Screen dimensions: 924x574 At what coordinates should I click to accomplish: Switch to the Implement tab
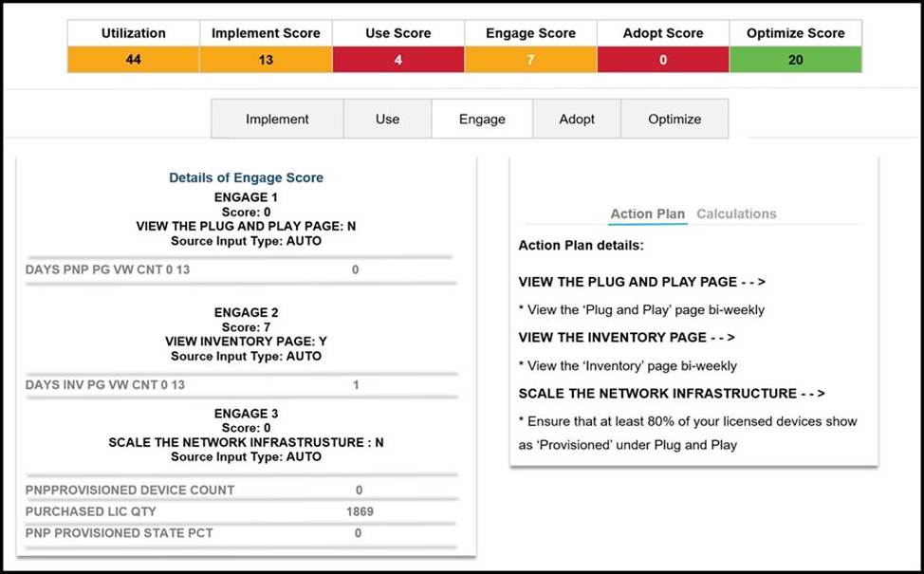(x=277, y=120)
